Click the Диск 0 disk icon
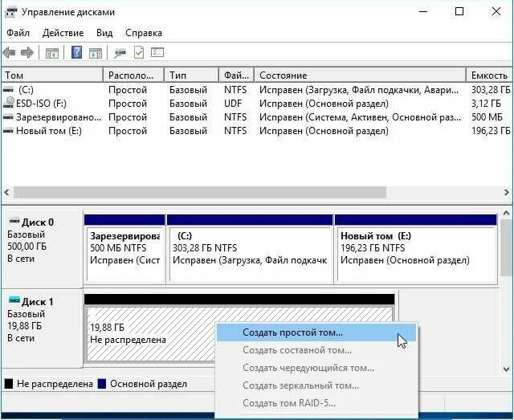The height and width of the screenshot is (420, 514). pyautogui.click(x=14, y=222)
